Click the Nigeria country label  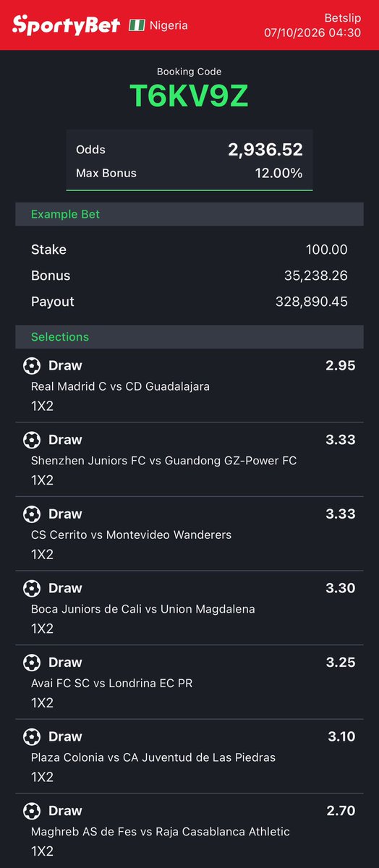tap(169, 25)
